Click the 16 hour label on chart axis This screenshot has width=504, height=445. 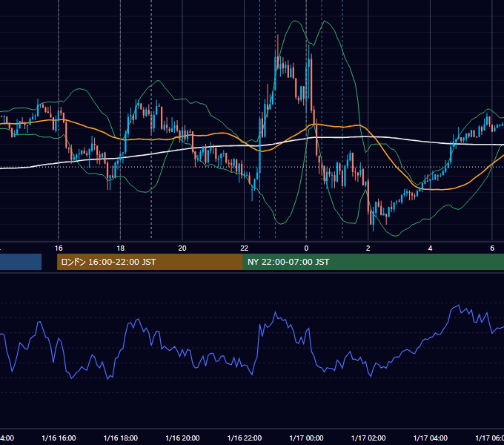pyautogui.click(x=59, y=248)
